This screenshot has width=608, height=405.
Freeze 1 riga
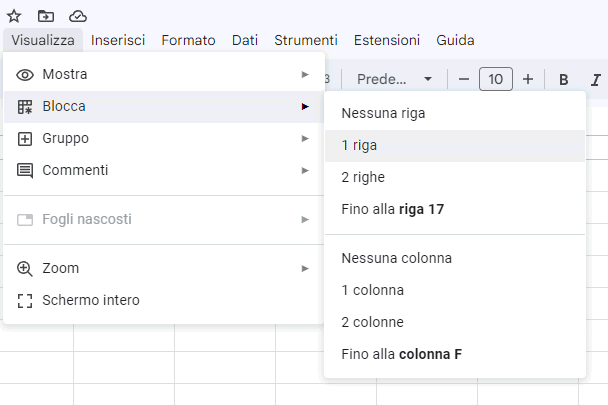(455, 145)
